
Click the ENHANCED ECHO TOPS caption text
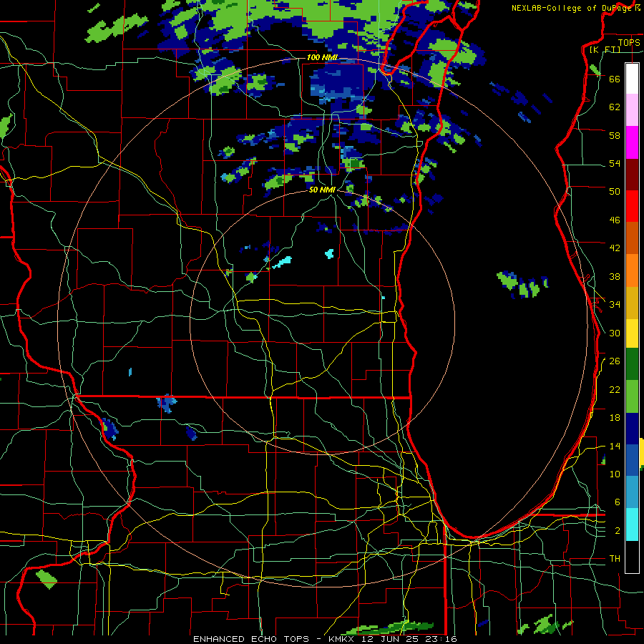tap(251, 639)
